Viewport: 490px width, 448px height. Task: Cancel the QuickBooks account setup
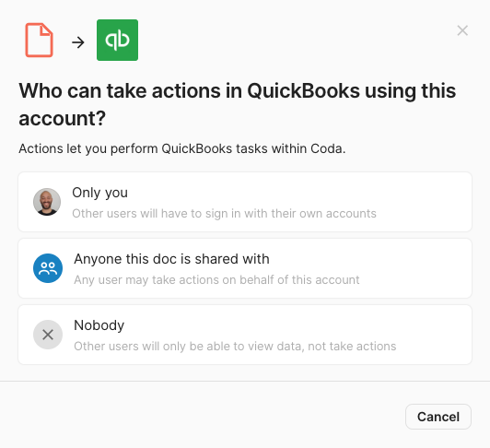(438, 417)
